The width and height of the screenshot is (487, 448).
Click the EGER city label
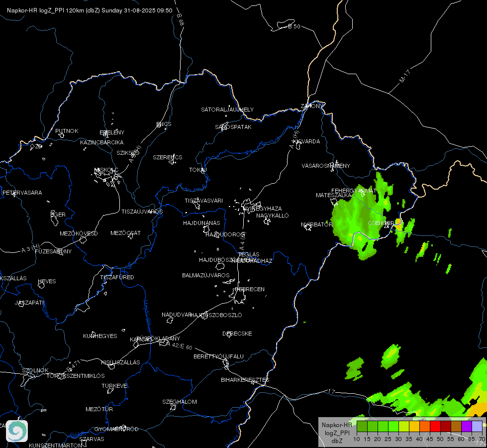(x=58, y=215)
